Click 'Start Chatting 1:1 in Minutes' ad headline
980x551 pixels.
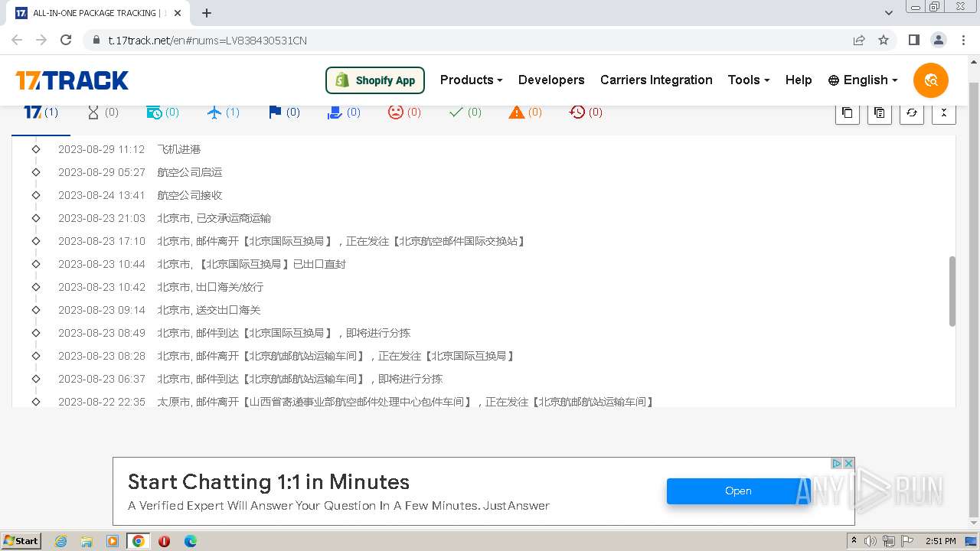(x=269, y=482)
